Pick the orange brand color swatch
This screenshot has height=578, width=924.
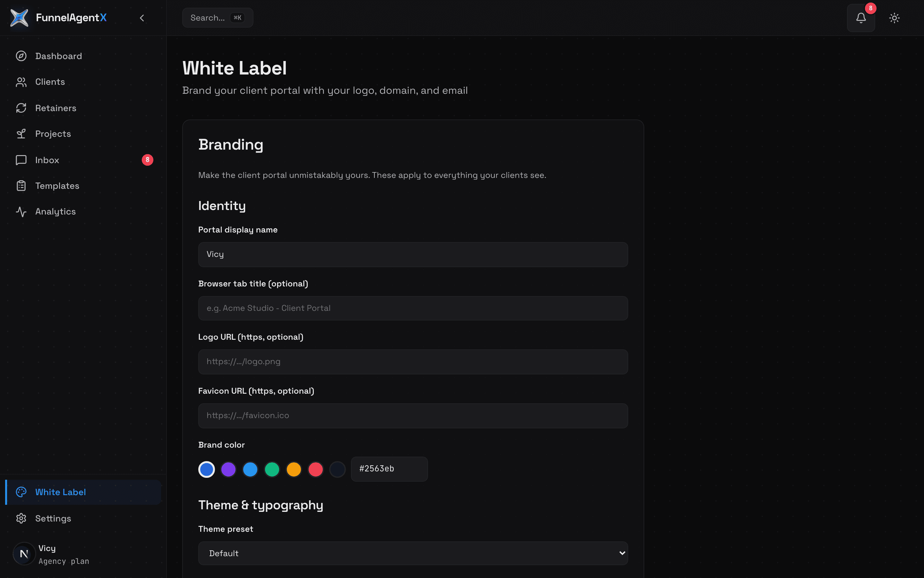pyautogui.click(x=294, y=469)
